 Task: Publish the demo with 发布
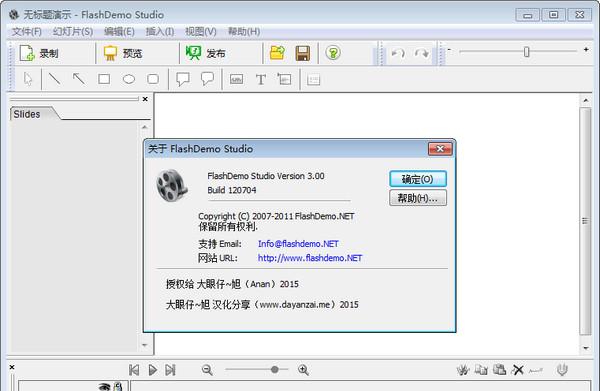pyautogui.click(x=206, y=53)
